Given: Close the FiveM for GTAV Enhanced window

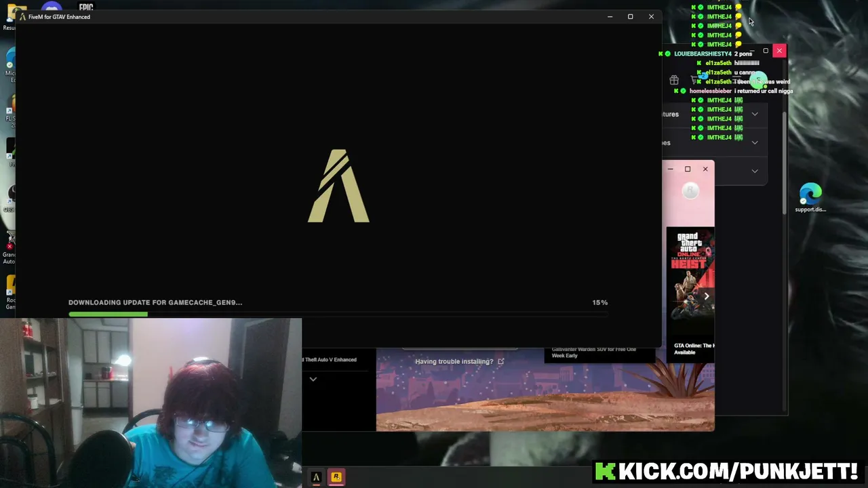Looking at the screenshot, I should pos(651,16).
